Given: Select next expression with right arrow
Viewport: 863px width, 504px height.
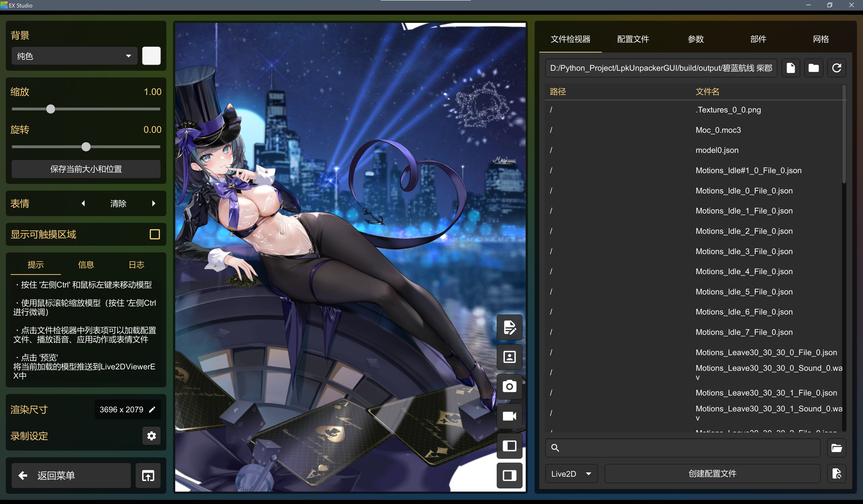Looking at the screenshot, I should pyautogui.click(x=154, y=204).
